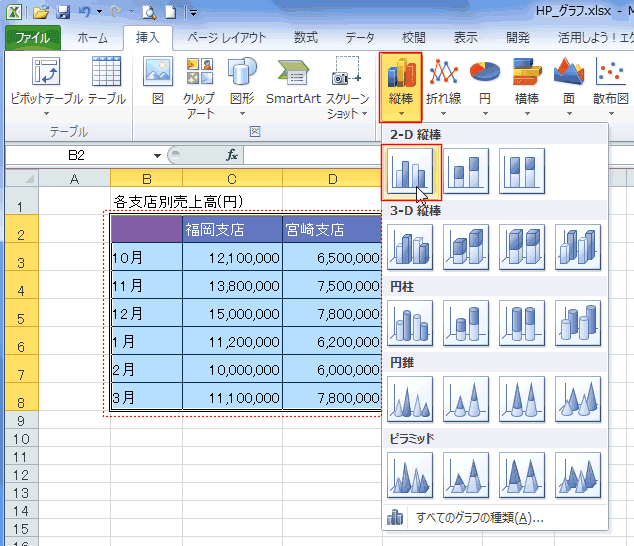Switch to the ホーム tab
Viewport: 634px width, 546px height.
click(x=93, y=38)
